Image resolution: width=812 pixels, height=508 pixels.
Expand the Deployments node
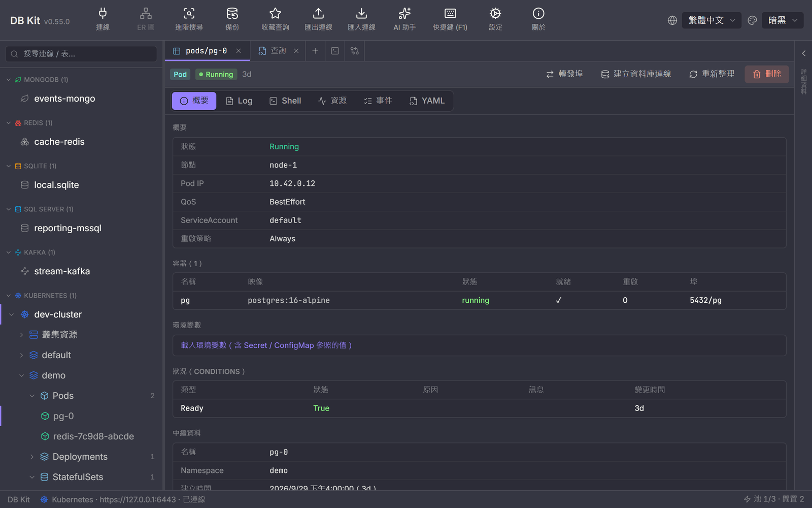tap(32, 457)
